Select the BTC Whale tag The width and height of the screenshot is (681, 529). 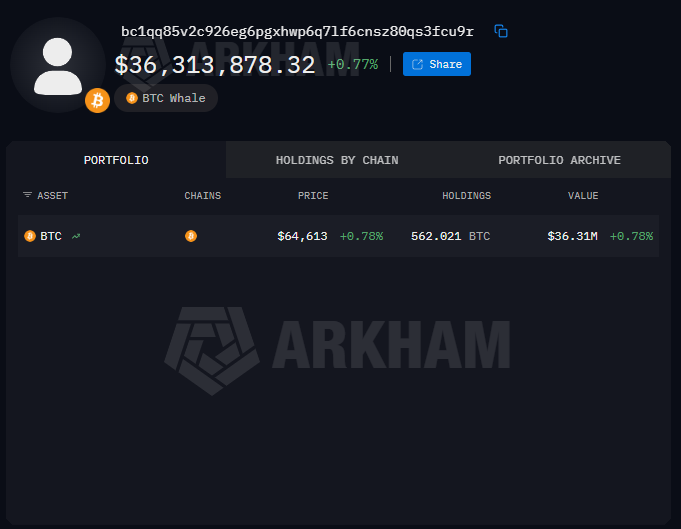click(166, 98)
